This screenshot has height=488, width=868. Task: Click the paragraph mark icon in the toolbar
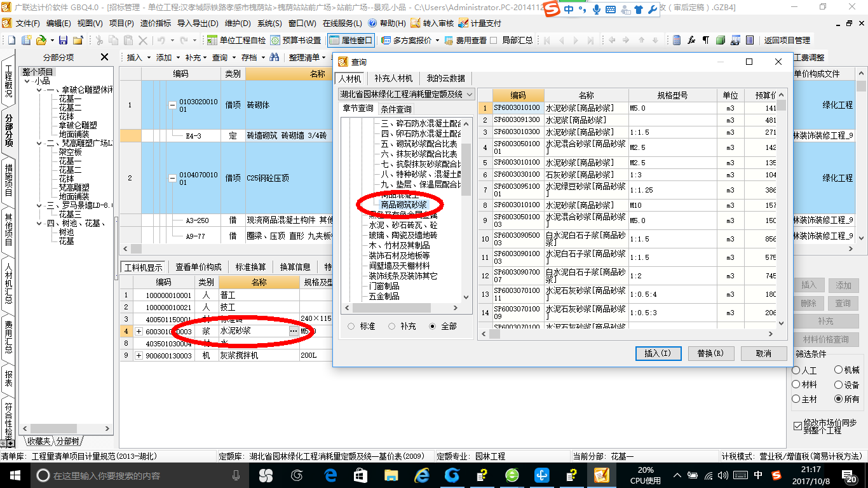point(705,40)
